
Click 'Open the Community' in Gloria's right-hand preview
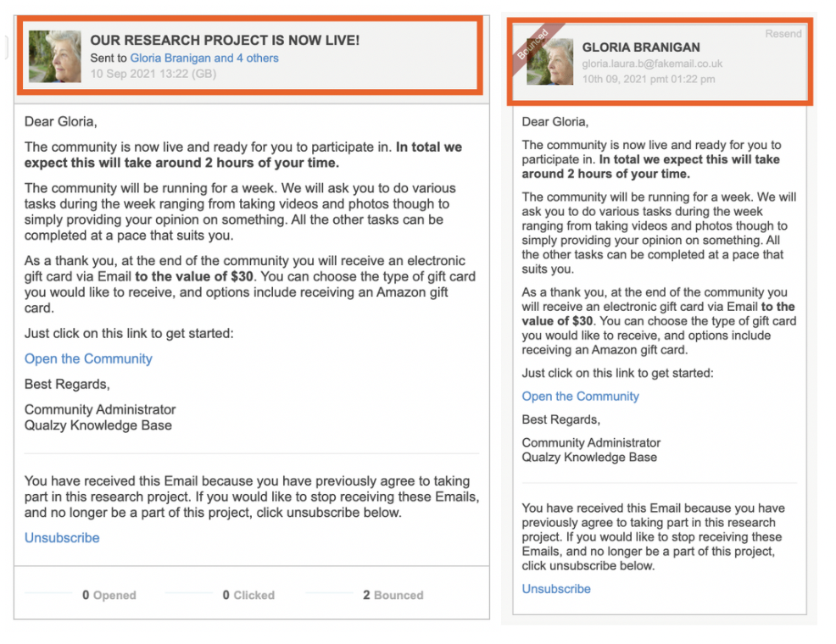(x=580, y=396)
